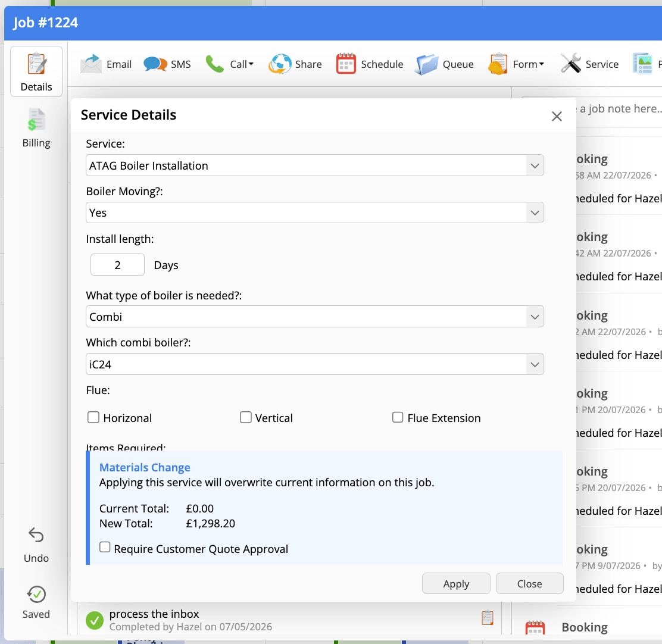Click the Install length days field

click(x=117, y=265)
